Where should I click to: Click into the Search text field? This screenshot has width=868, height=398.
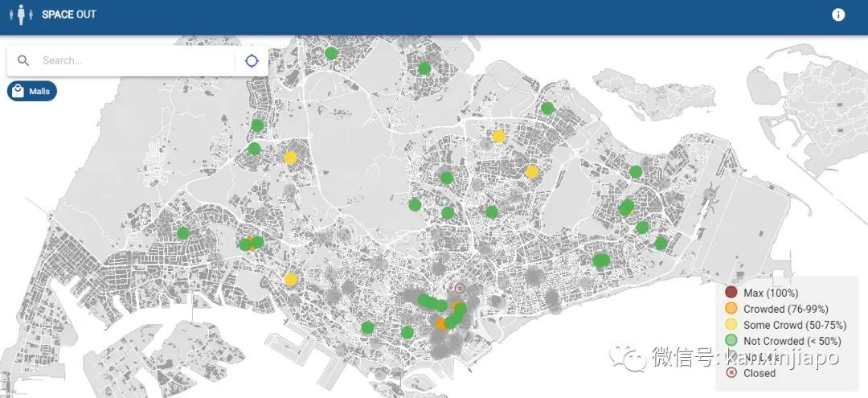coord(133,60)
